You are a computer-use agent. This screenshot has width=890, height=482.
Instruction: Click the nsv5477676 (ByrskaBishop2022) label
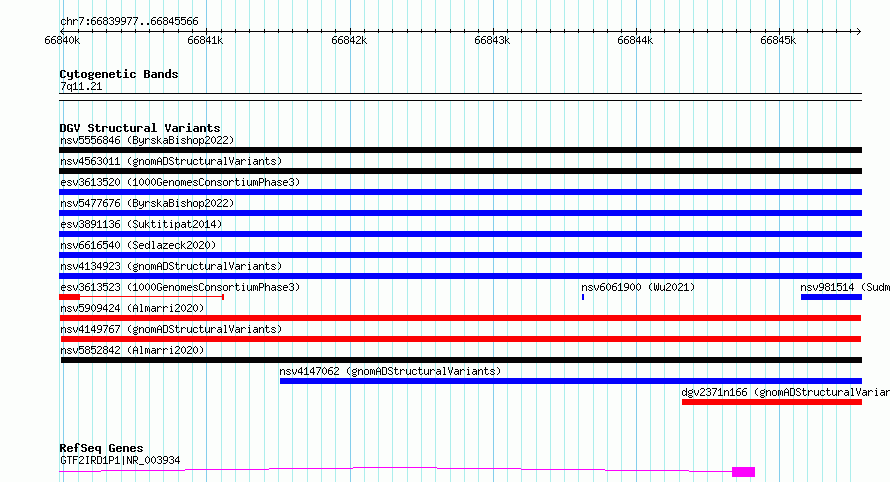(x=147, y=203)
